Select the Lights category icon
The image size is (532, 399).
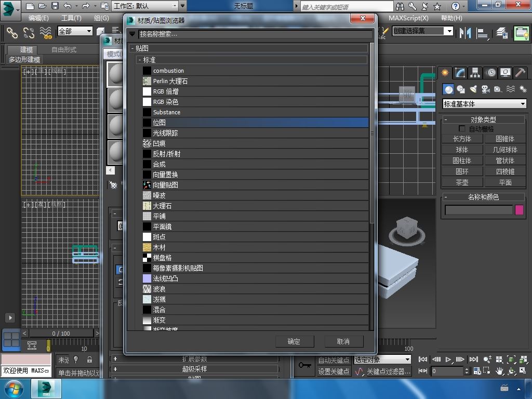click(473, 89)
